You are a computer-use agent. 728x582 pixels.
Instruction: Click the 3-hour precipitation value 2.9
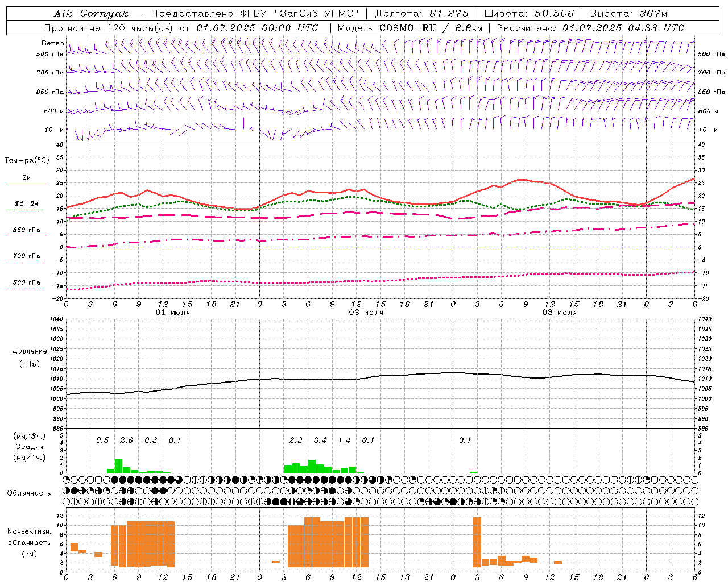(x=296, y=440)
